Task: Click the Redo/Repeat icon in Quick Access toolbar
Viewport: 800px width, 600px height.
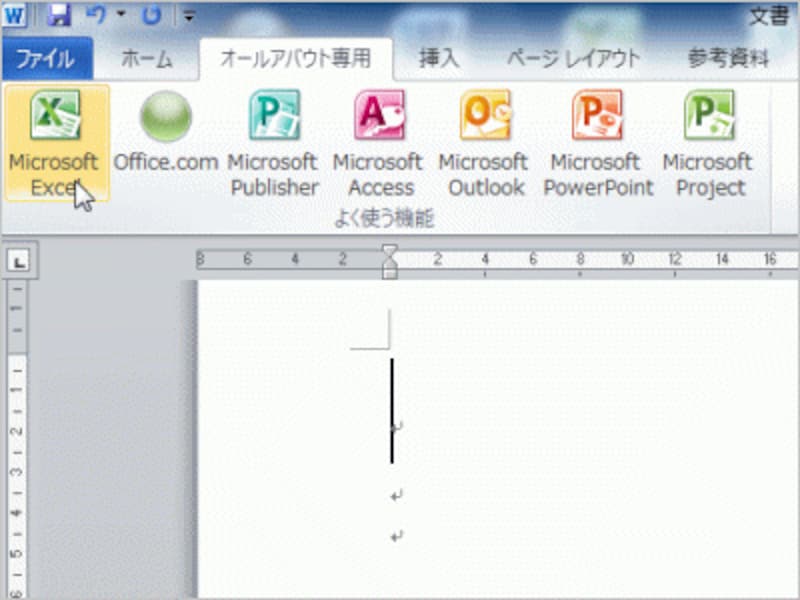Action: pos(152,16)
